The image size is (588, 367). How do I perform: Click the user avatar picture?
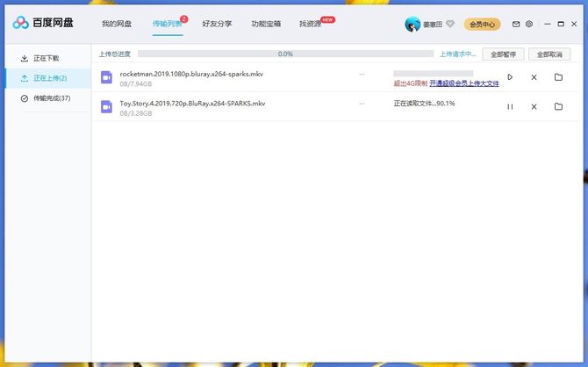point(412,25)
